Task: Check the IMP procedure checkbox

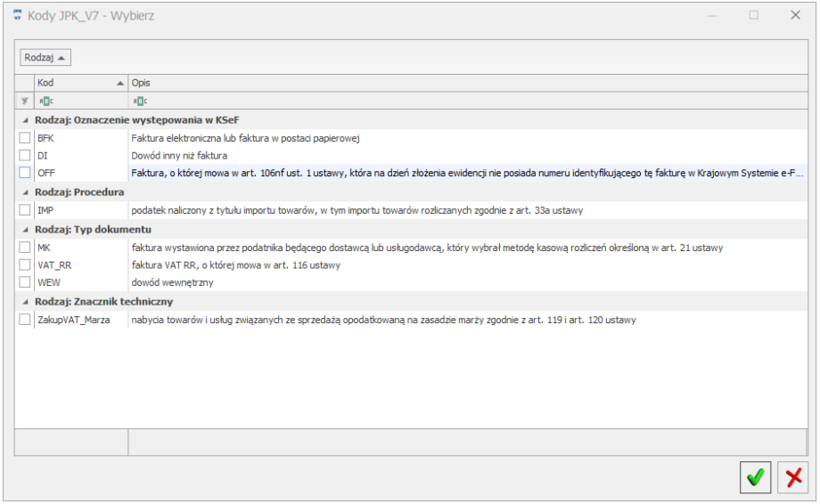Action: point(25,210)
